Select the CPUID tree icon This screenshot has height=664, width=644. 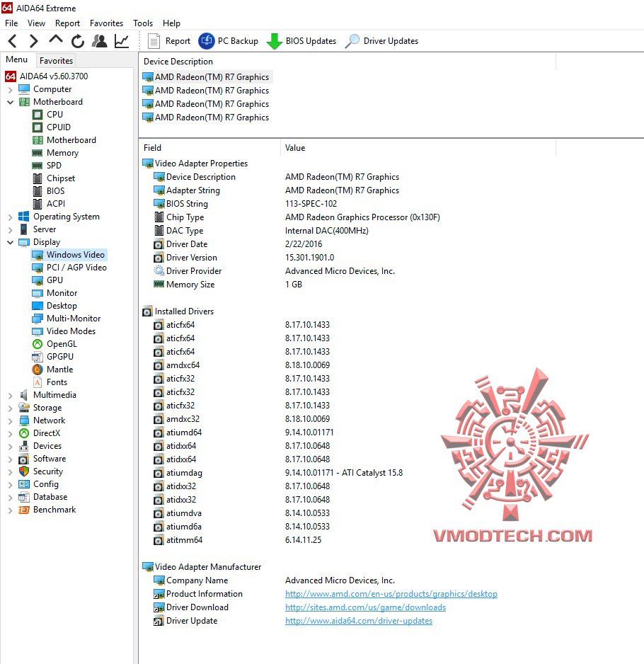tap(38, 127)
